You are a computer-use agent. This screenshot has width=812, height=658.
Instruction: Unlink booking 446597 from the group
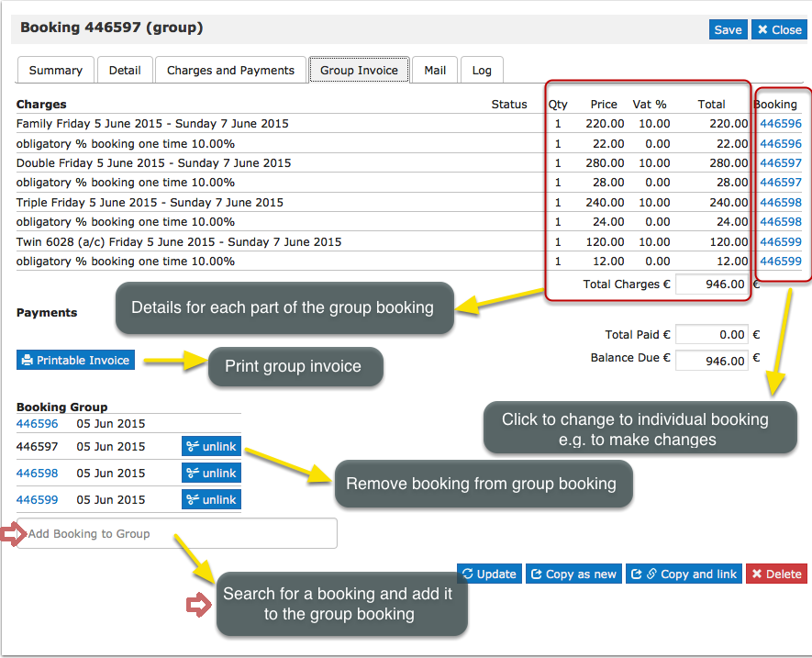pos(211,447)
